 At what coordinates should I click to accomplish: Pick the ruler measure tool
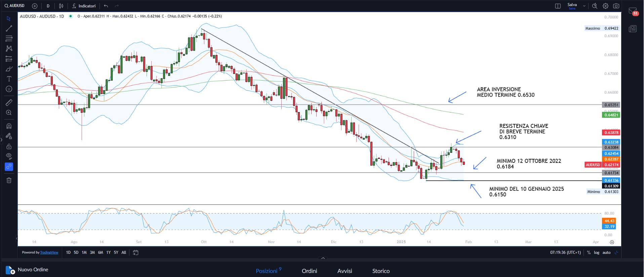click(9, 103)
